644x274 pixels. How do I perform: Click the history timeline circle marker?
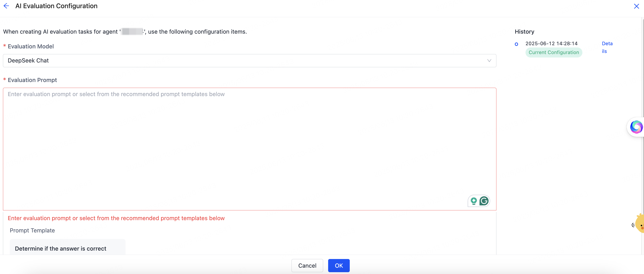[516, 44]
